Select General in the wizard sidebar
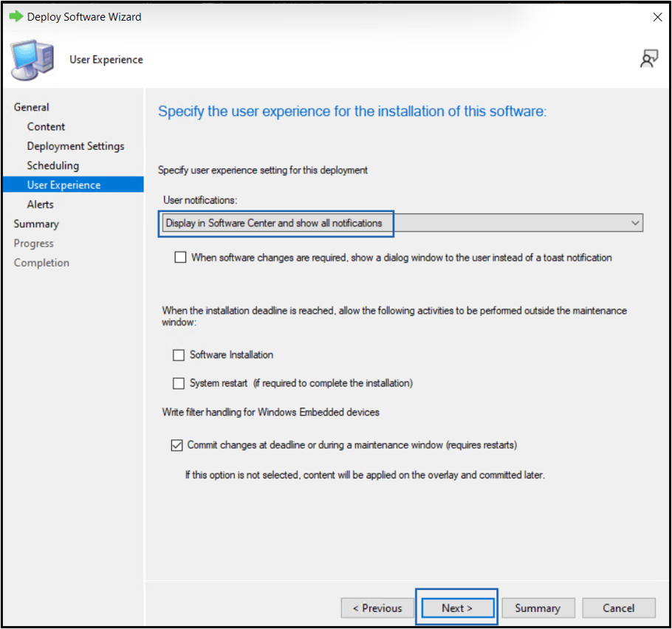The image size is (672, 629). (31, 107)
